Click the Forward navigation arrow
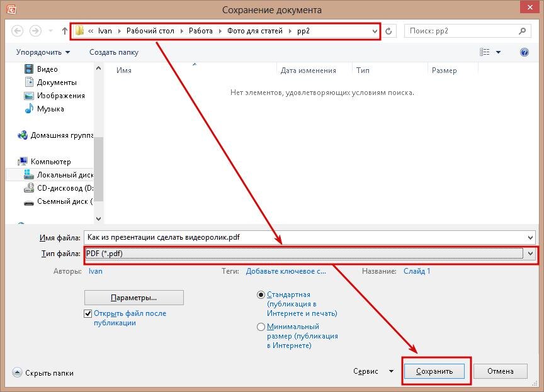 point(35,31)
